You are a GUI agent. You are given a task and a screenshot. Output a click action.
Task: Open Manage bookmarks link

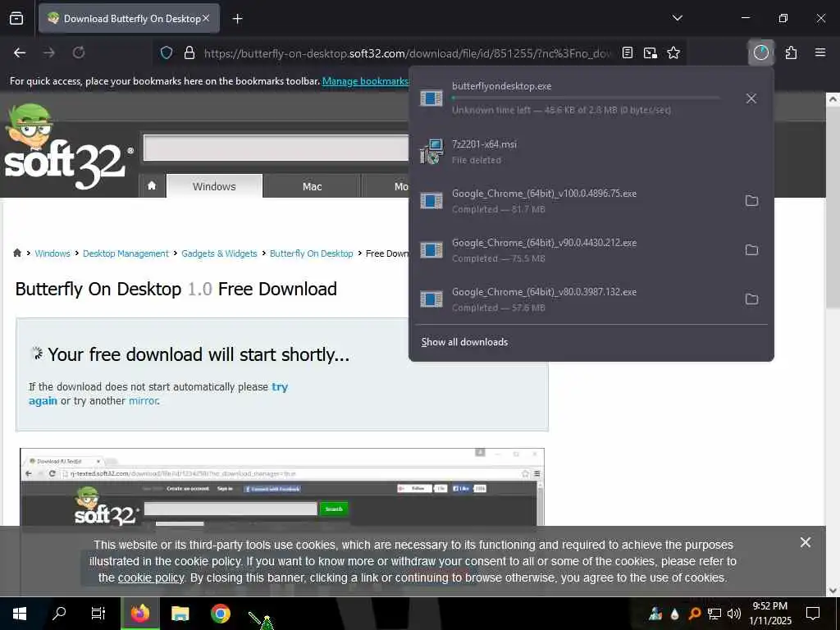[365, 81]
